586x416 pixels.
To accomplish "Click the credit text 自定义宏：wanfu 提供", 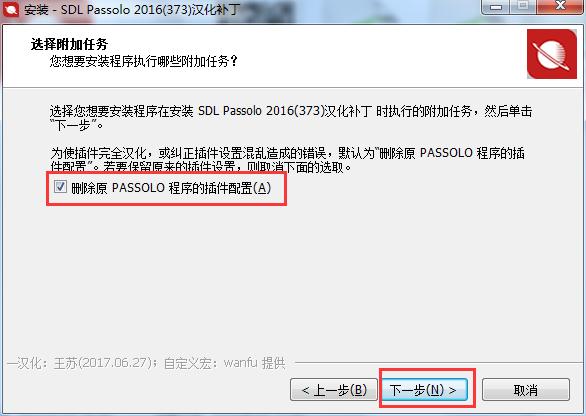I will 225,363.
